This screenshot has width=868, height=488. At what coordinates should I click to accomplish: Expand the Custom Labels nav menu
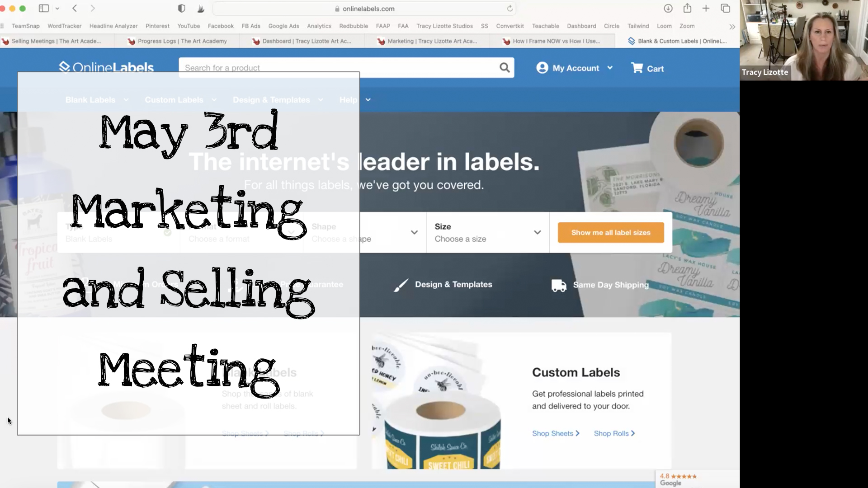point(181,100)
